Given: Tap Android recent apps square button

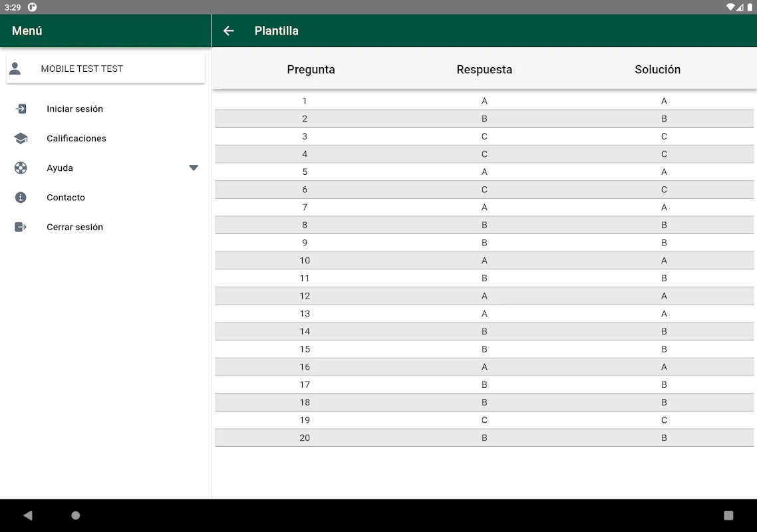Looking at the screenshot, I should pyautogui.click(x=728, y=515).
